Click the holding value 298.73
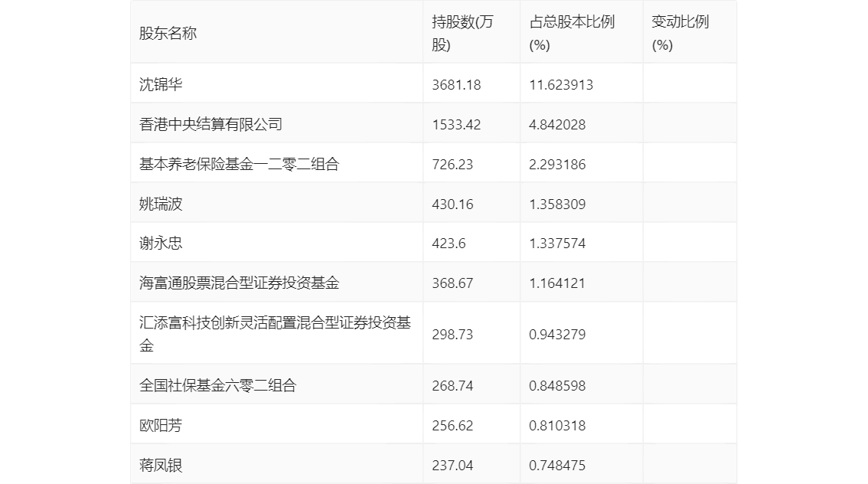The width and height of the screenshot is (868, 484). pyautogui.click(x=452, y=335)
